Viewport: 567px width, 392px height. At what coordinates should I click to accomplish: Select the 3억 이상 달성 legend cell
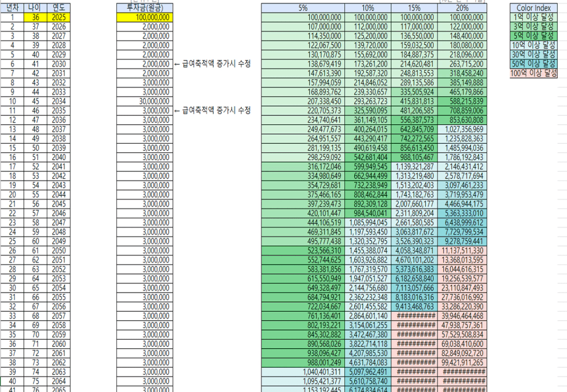pyautogui.click(x=533, y=27)
